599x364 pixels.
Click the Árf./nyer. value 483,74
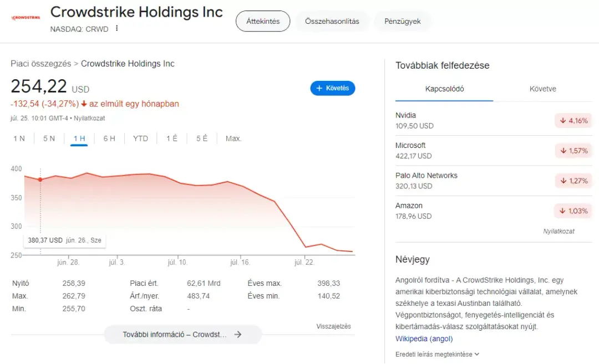[198, 296]
